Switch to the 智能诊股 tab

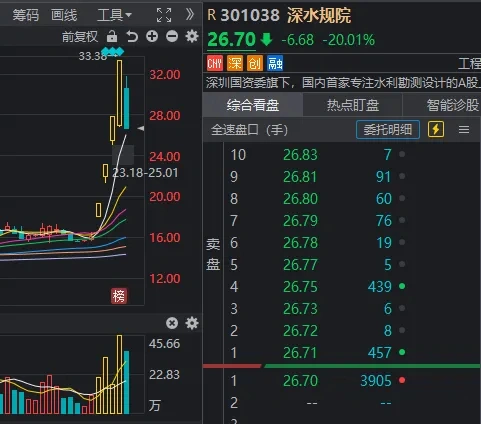[453, 105]
